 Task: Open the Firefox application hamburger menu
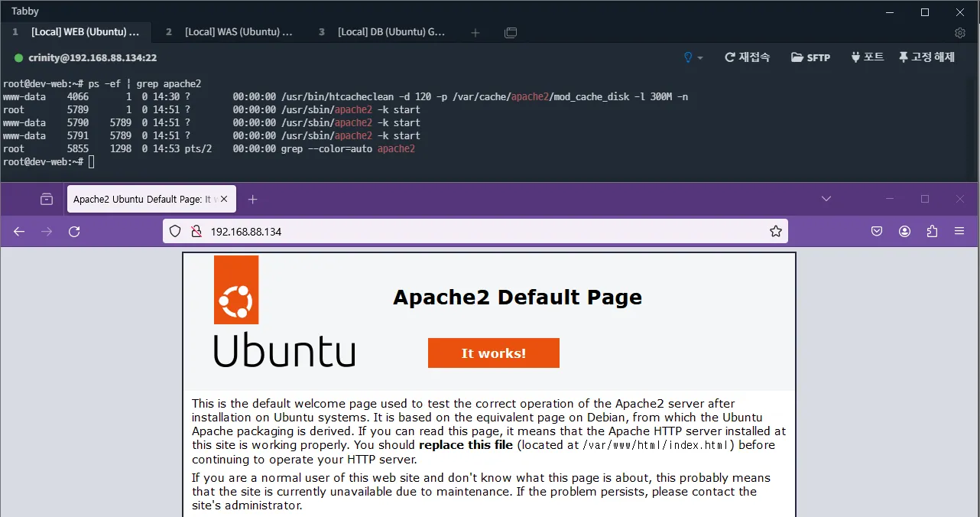pyautogui.click(x=959, y=231)
